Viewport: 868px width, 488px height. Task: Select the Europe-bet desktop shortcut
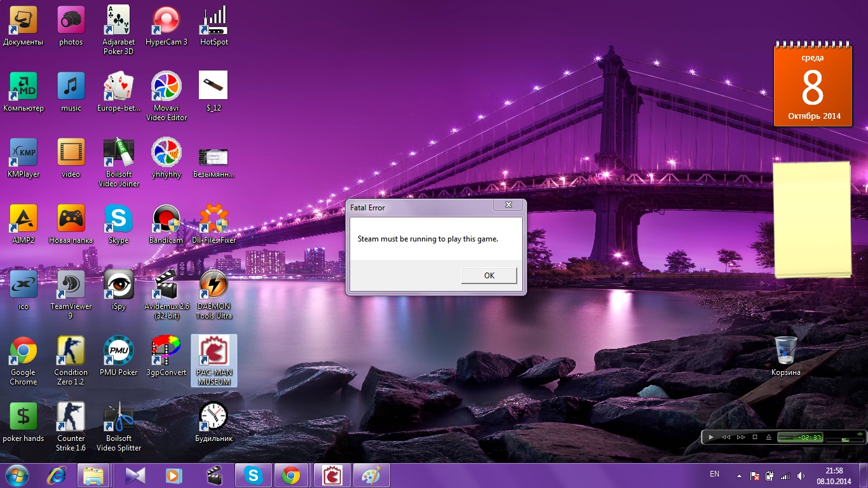pos(118,92)
